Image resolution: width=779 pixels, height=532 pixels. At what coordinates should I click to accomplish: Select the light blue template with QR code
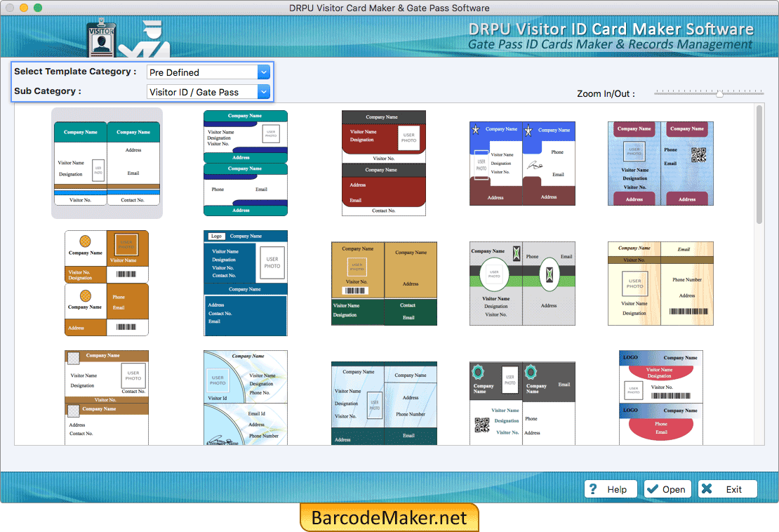(x=661, y=164)
